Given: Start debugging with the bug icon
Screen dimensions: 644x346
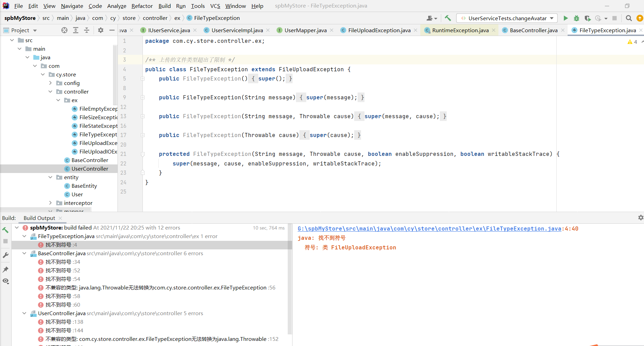Looking at the screenshot, I should (x=577, y=18).
